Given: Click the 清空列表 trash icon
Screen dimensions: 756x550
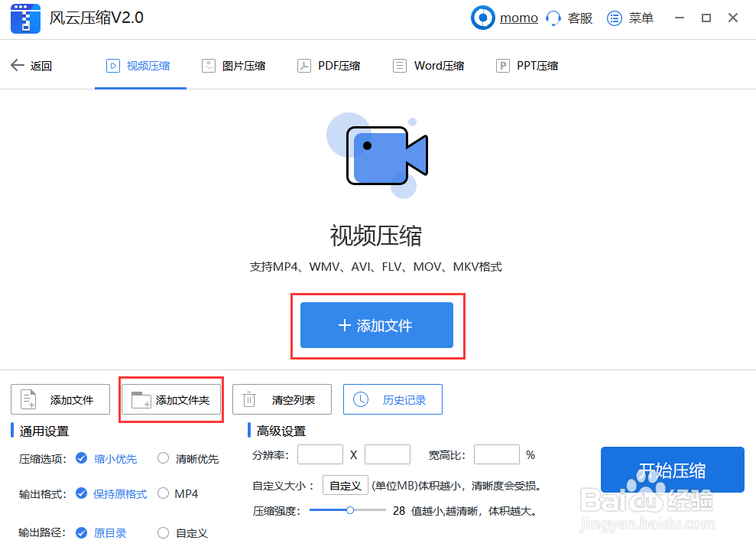Looking at the screenshot, I should pos(249,399).
